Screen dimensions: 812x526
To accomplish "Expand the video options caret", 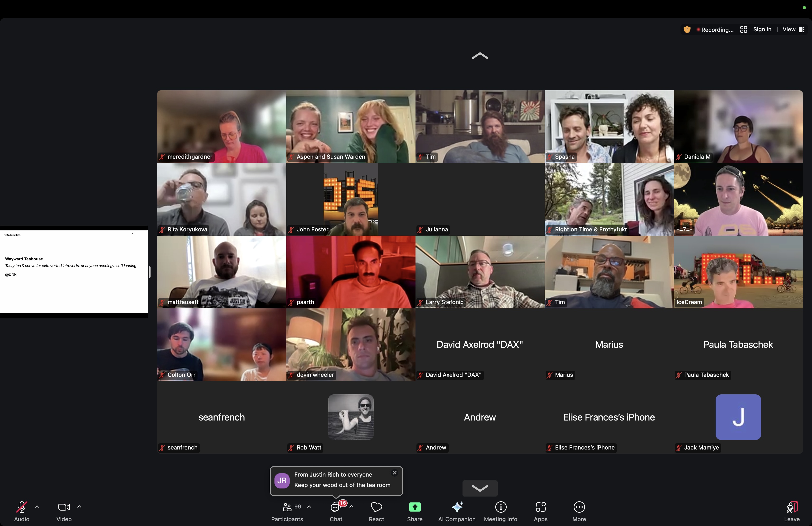I will click(79, 507).
